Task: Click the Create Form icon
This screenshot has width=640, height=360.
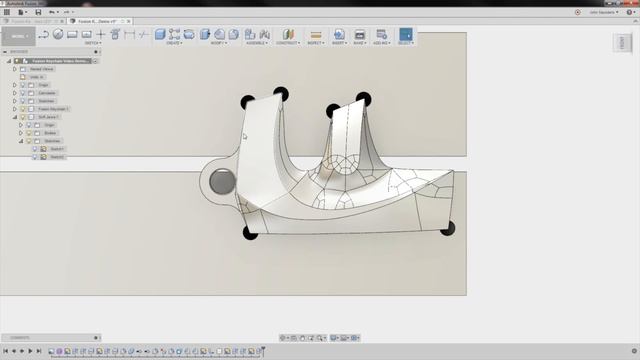Action: pos(174,34)
